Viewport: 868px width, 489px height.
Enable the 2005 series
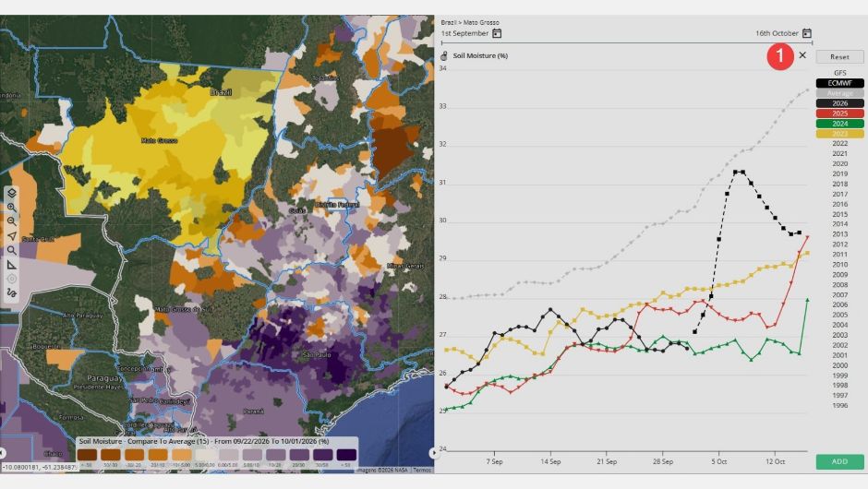(839, 315)
